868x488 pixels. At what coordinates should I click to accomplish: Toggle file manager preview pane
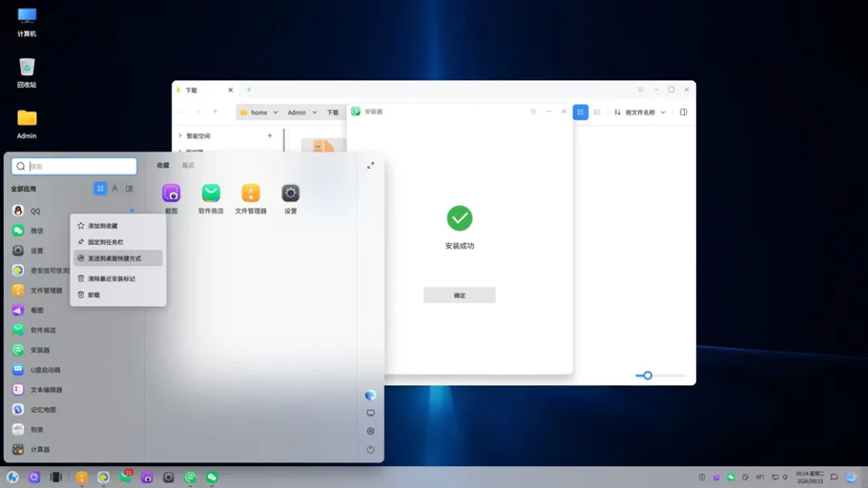[x=684, y=113]
